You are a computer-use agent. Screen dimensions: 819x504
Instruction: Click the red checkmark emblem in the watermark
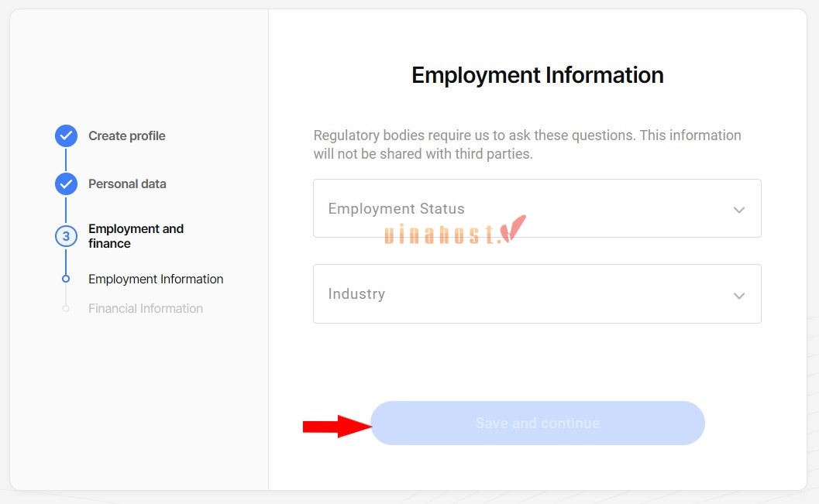click(513, 228)
